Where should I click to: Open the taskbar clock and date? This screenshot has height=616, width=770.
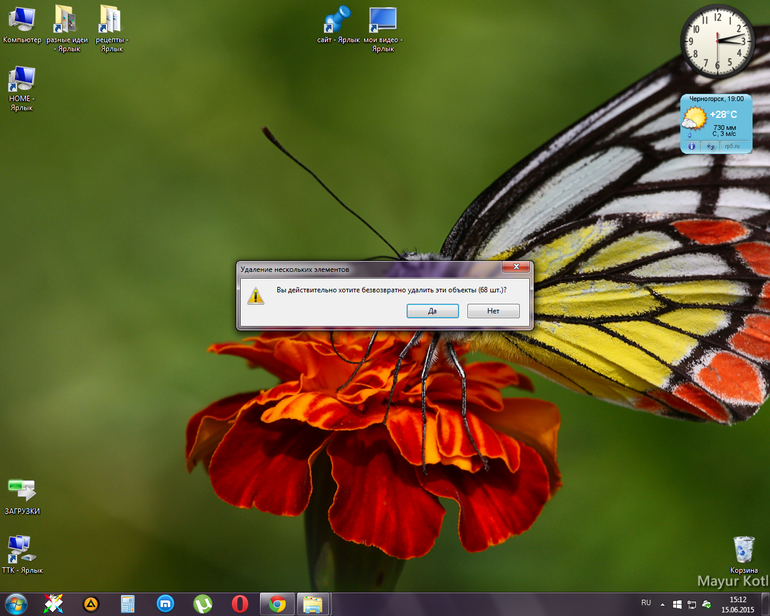click(x=738, y=605)
